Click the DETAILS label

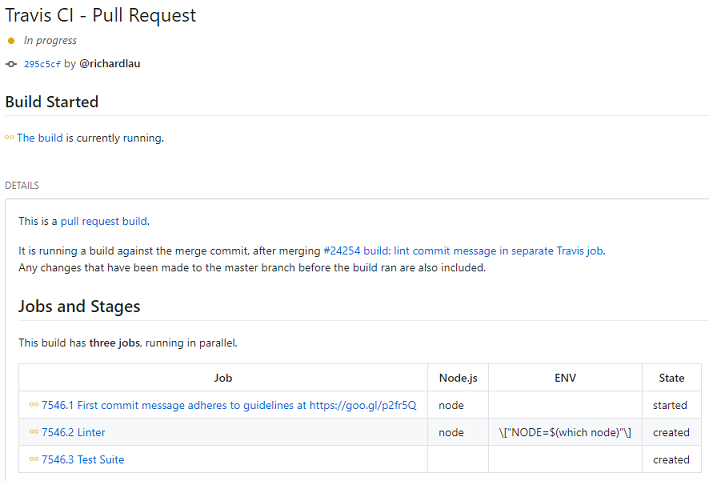[22, 185]
